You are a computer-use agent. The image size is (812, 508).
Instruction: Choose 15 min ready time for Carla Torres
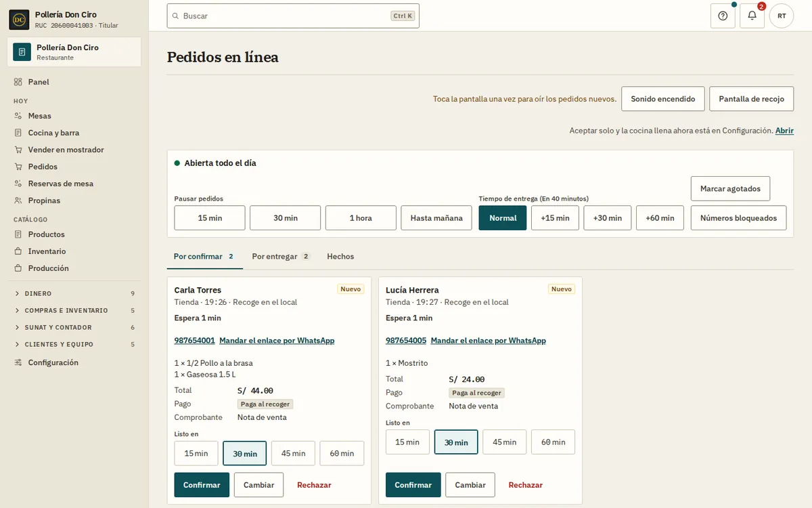point(196,453)
